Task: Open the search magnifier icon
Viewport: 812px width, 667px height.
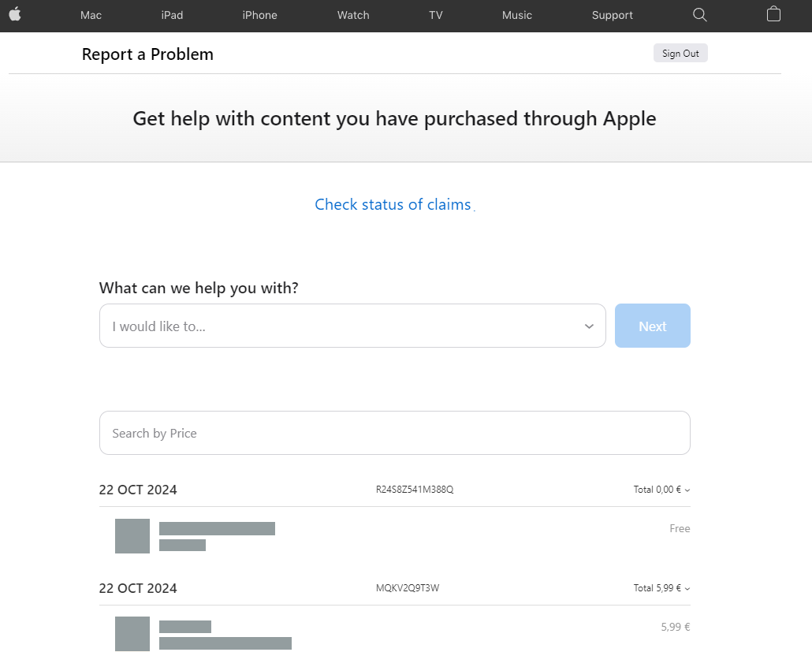Action: click(699, 15)
